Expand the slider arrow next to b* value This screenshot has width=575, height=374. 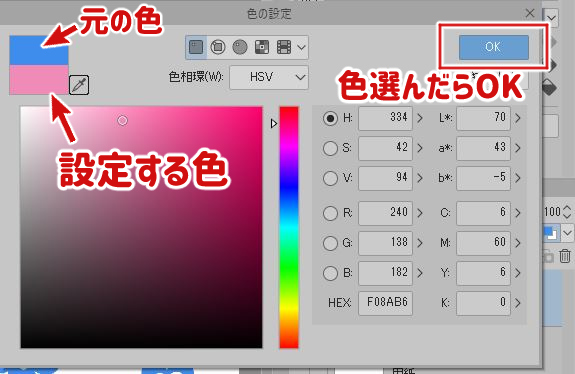(x=517, y=179)
